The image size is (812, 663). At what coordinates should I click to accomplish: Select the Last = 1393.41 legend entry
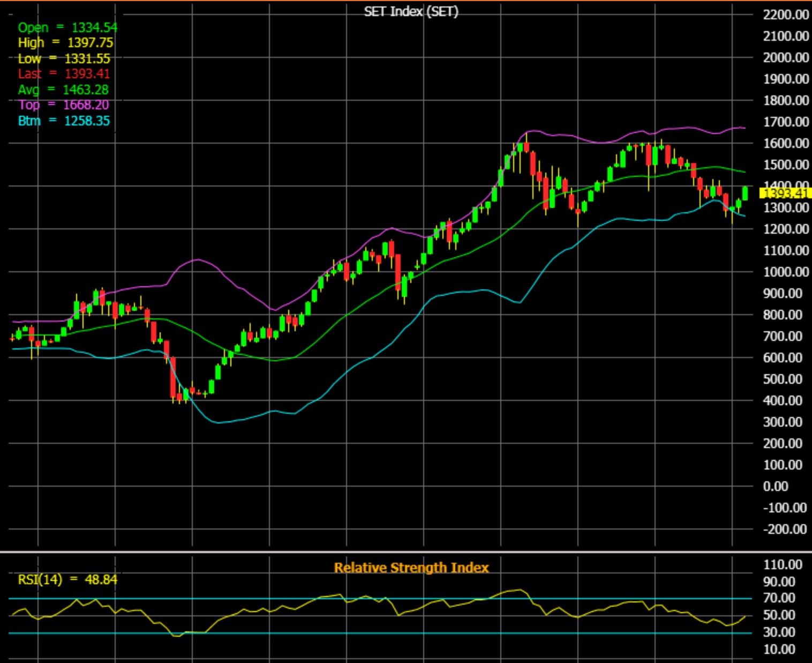64,74
